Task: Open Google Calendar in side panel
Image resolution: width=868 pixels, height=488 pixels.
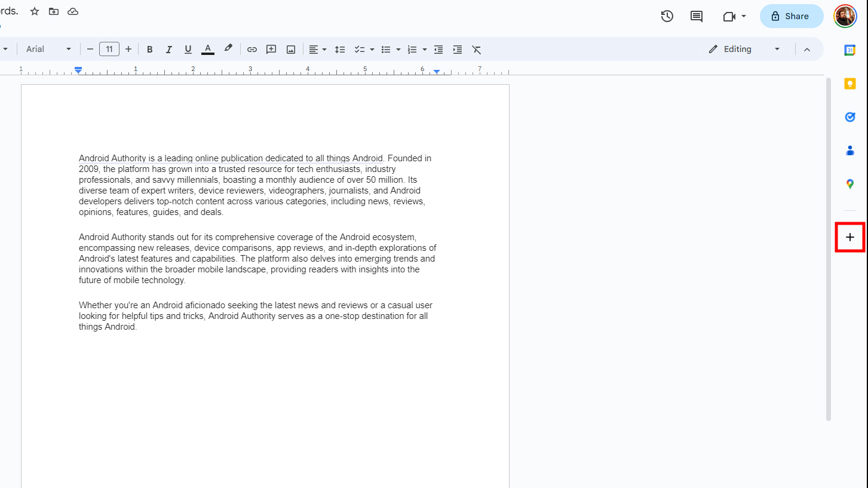Action: click(849, 50)
